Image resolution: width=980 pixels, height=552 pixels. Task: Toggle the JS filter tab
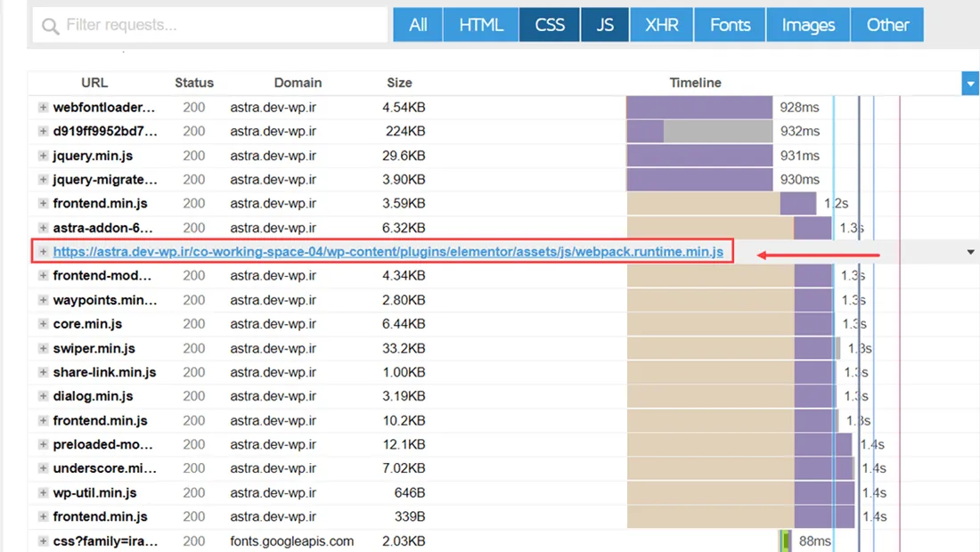(x=604, y=25)
